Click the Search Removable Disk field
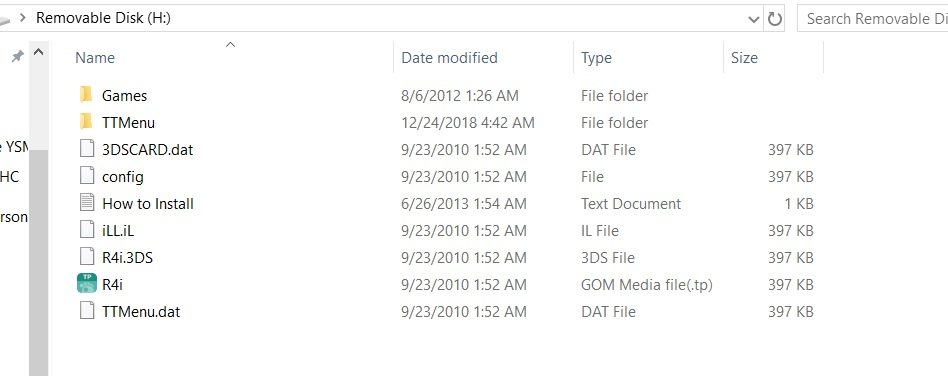The image size is (948, 376). pos(873,19)
